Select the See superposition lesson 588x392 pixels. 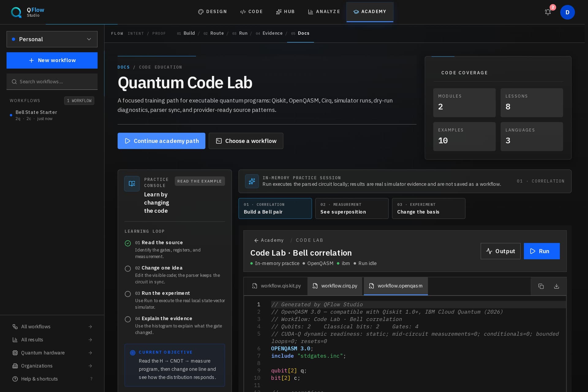coord(352,208)
